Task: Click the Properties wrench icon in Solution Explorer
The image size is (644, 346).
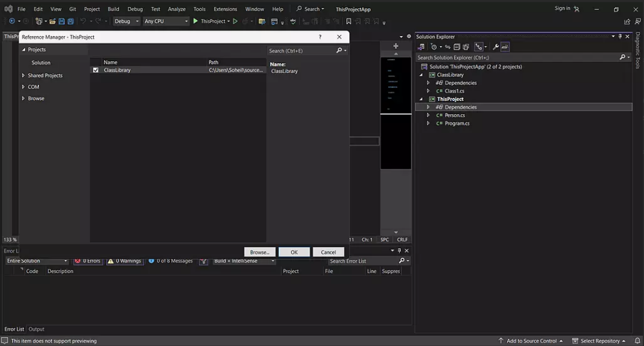Action: 496,47
